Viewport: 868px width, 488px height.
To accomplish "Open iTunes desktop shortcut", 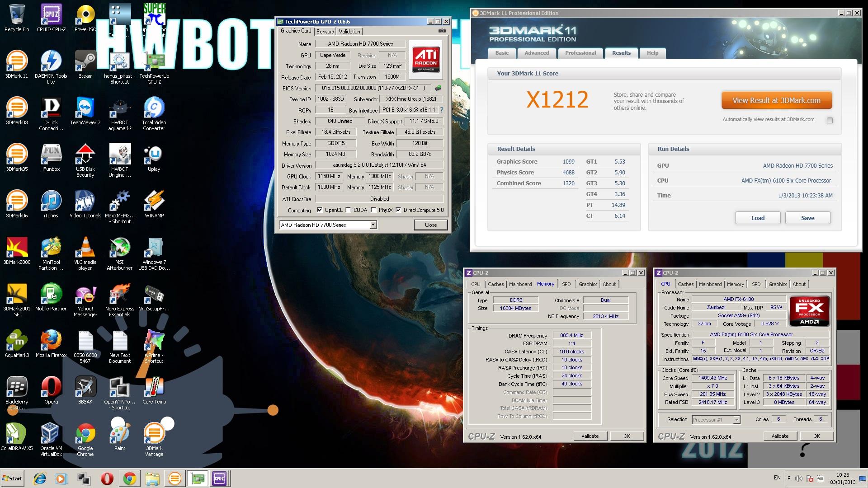I will (x=51, y=204).
